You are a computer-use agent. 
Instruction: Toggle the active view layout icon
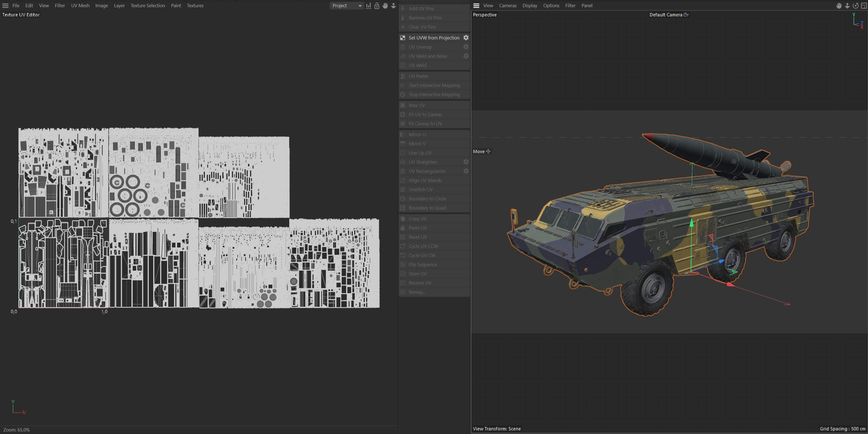[x=864, y=6]
